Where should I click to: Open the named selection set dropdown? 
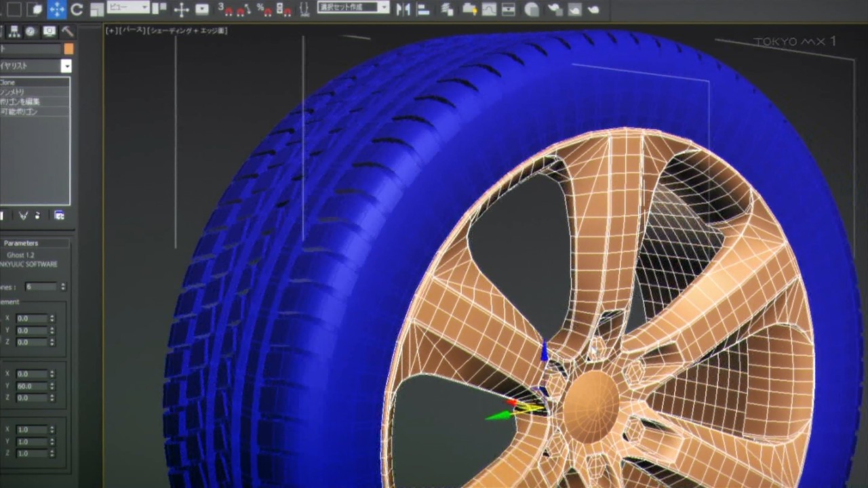pyautogui.click(x=353, y=7)
